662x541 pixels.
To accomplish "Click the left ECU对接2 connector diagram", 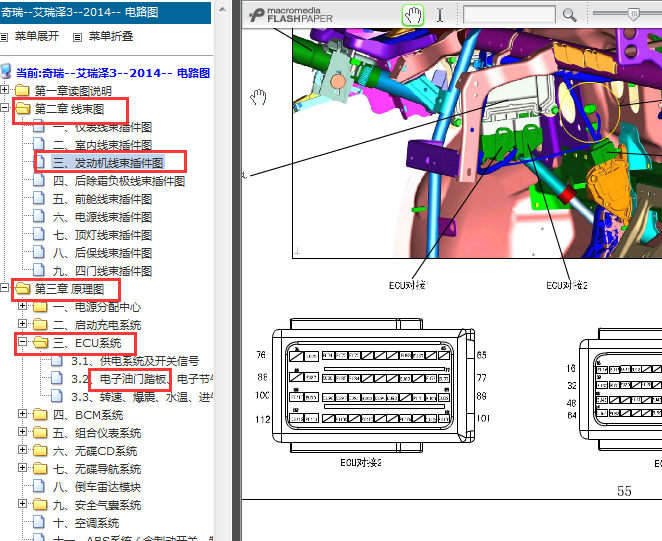I will [x=374, y=386].
